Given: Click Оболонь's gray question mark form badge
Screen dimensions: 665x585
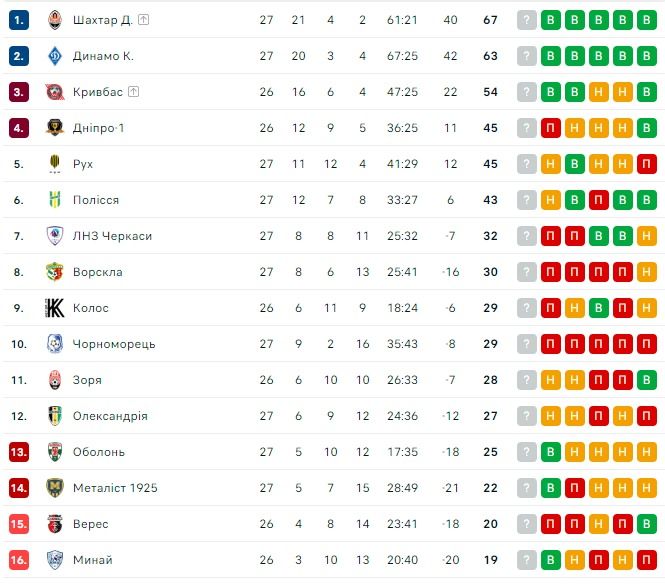Looking at the screenshot, I should pos(527,452).
